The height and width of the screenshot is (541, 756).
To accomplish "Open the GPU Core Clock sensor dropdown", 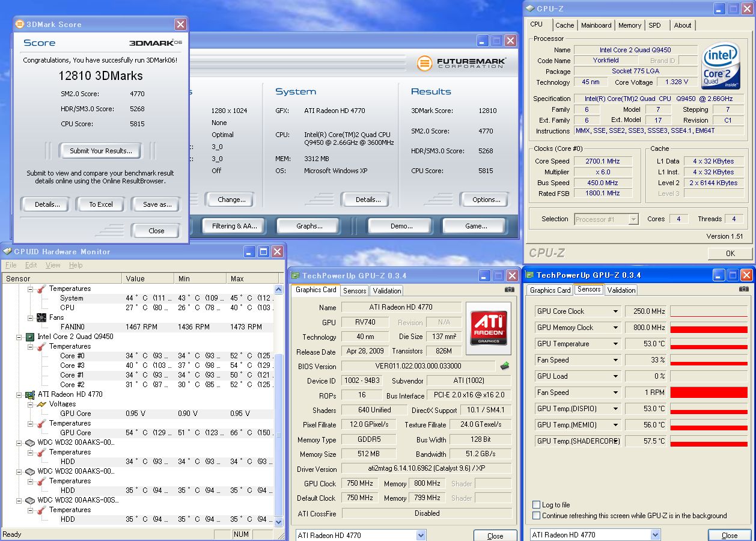I will 615,311.
